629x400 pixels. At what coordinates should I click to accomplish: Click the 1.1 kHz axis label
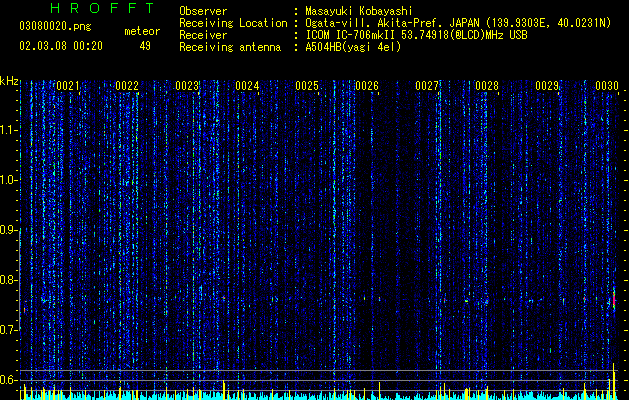(8, 130)
